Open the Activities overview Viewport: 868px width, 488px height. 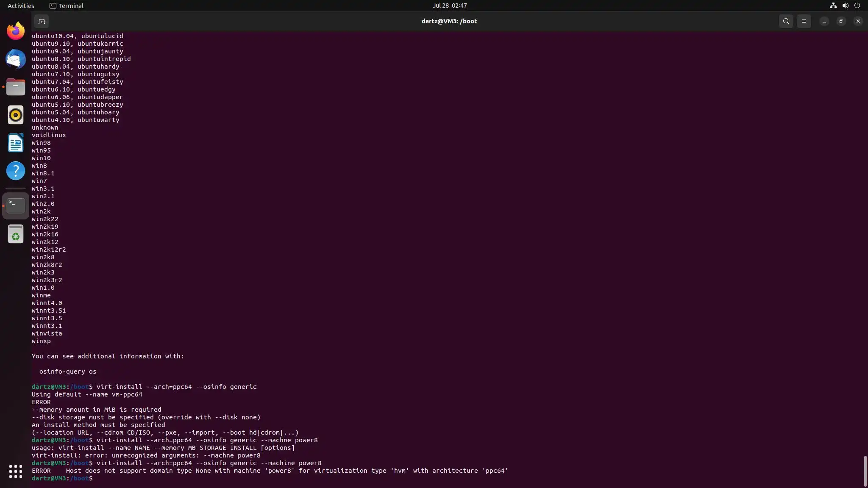[x=21, y=6]
